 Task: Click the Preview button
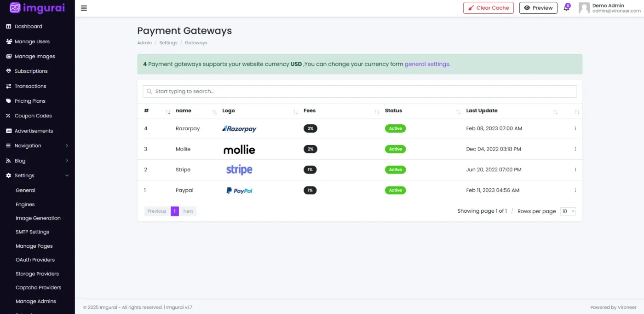(538, 8)
